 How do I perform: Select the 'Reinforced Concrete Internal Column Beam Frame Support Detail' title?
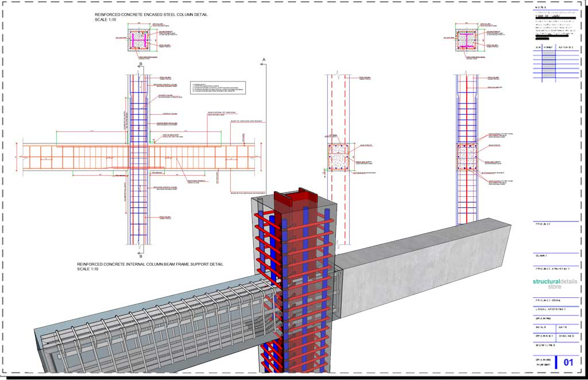click(150, 265)
